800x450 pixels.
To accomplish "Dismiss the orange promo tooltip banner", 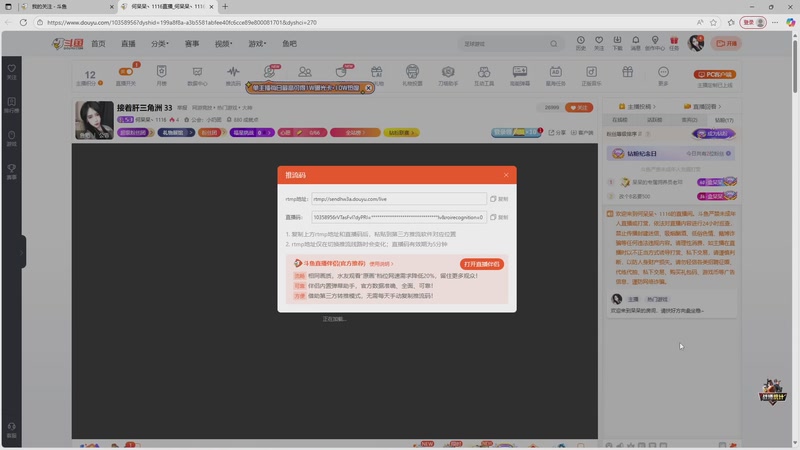I will coord(368,88).
